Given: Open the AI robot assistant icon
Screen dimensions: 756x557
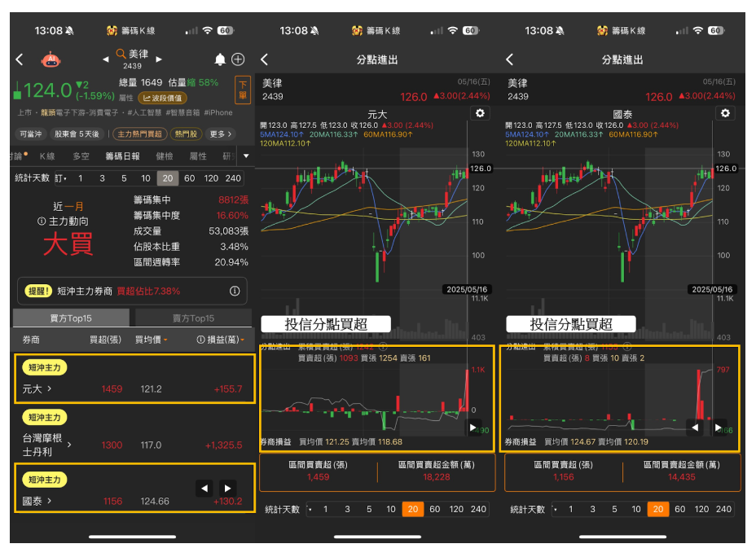Looking at the screenshot, I should pos(51,59).
